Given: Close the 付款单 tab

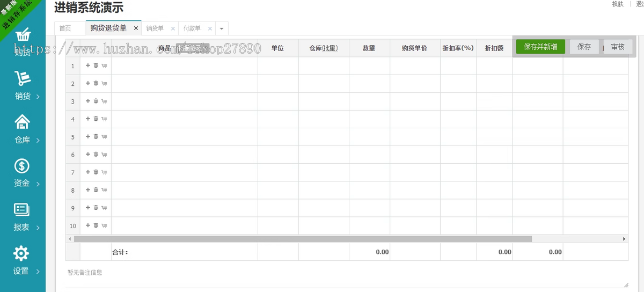Looking at the screenshot, I should (210, 28).
